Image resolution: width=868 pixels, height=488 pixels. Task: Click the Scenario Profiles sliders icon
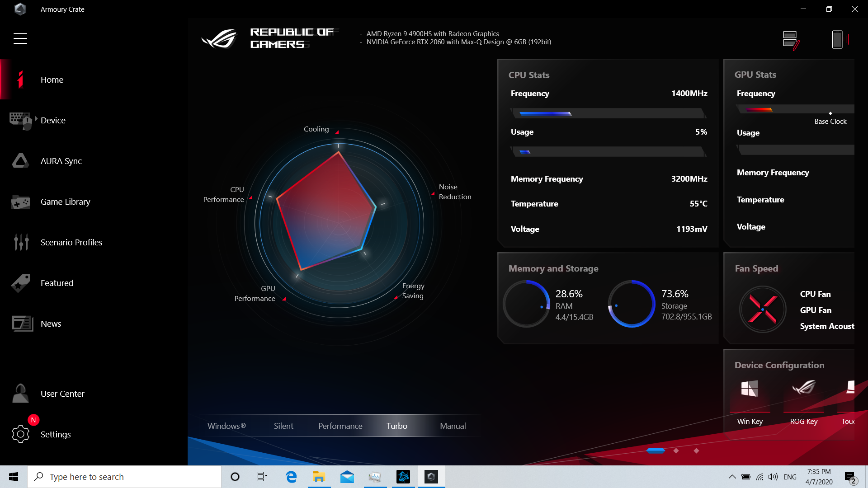coord(21,242)
